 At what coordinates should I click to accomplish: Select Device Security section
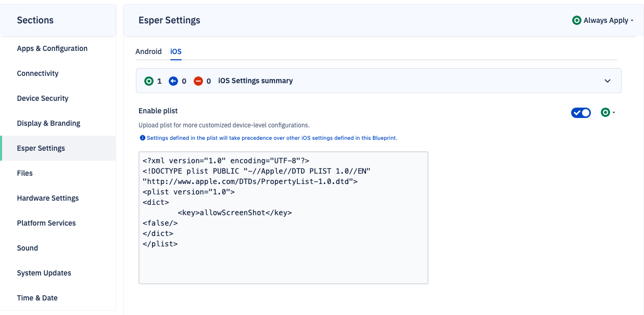click(x=43, y=98)
